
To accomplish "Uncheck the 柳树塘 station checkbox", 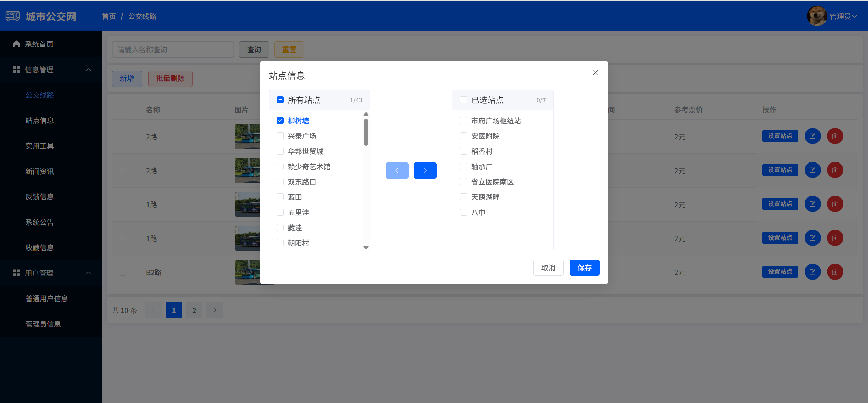I will click(280, 121).
